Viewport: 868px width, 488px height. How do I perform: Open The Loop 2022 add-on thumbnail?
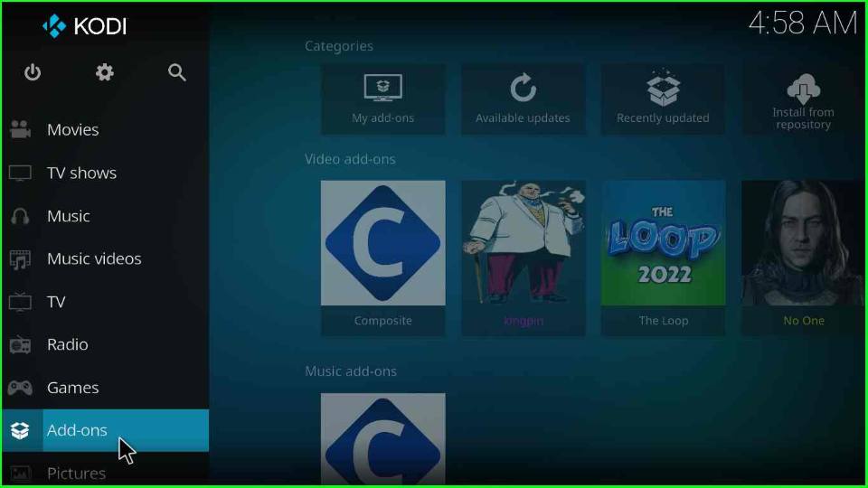coord(663,243)
